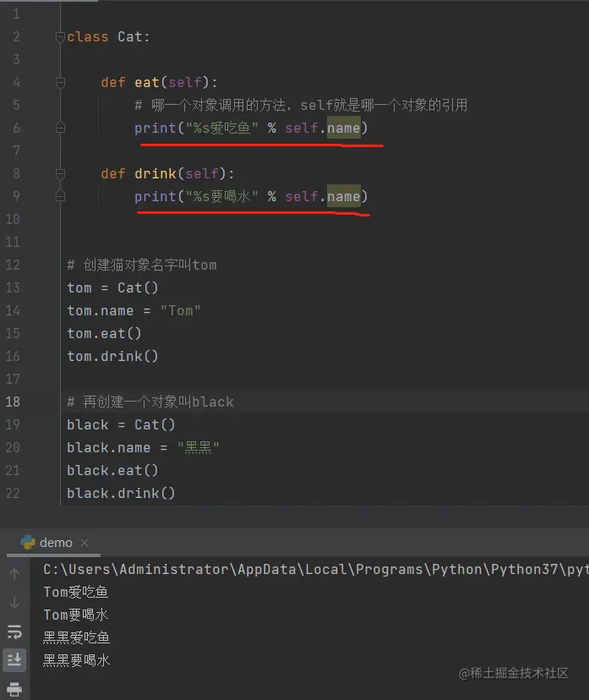Click "def drink(self):" definition
The height and width of the screenshot is (700, 589).
167,173
